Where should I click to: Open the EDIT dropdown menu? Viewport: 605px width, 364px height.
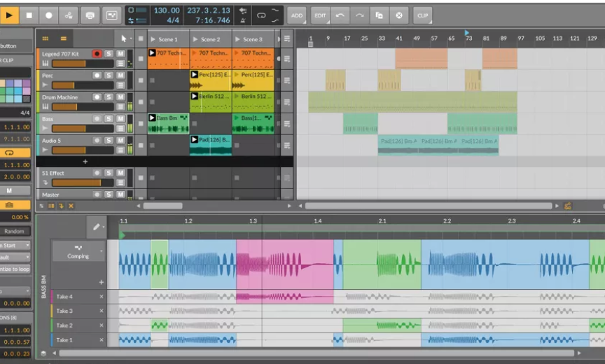320,15
